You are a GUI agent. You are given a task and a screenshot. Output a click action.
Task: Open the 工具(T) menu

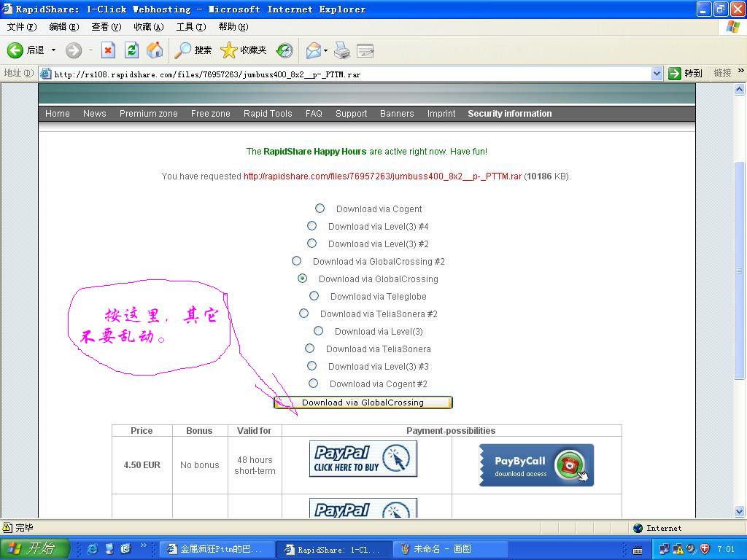click(191, 27)
